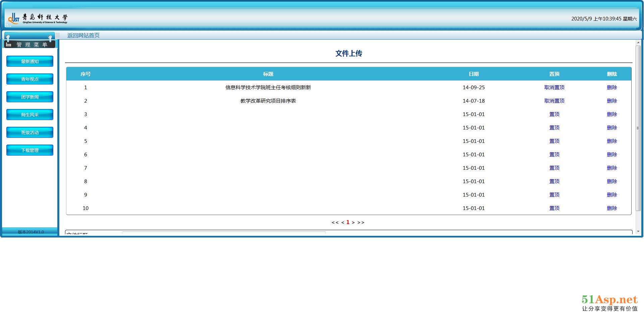644x317 pixels.
Task: Click the 标题 column header
Action: pyautogui.click(x=268, y=74)
